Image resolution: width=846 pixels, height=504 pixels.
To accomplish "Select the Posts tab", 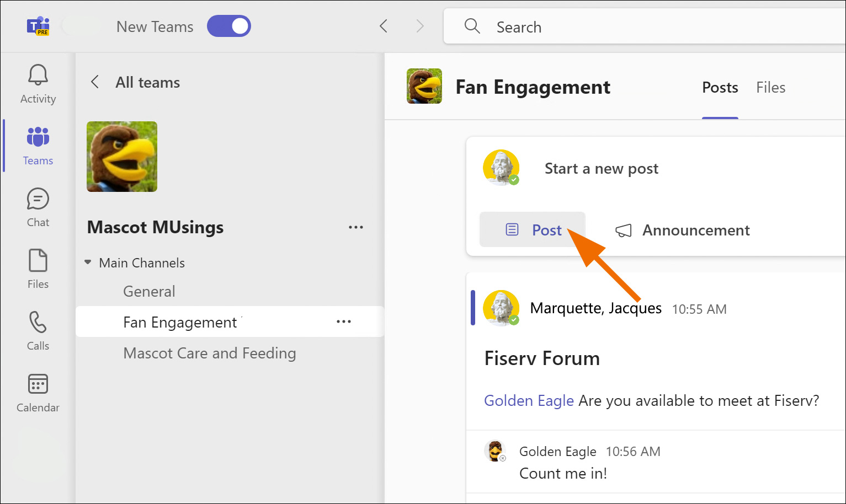I will pyautogui.click(x=720, y=87).
